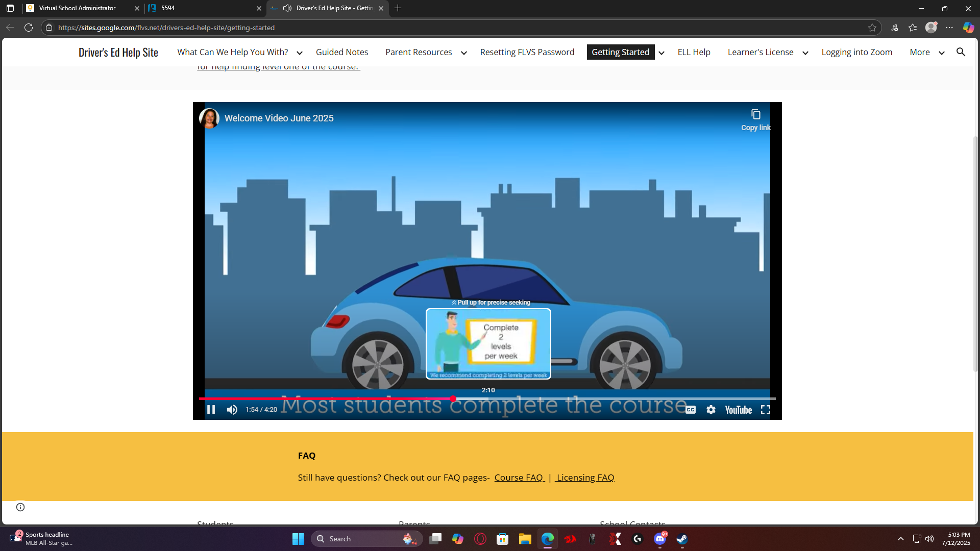Open the Guided Notes menu item

341,52
